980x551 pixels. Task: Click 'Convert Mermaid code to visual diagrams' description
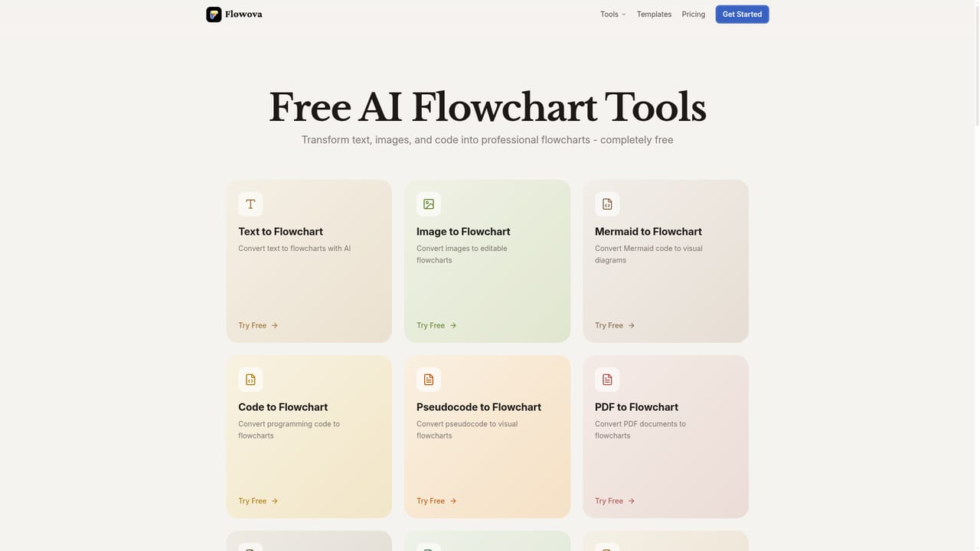pos(648,254)
